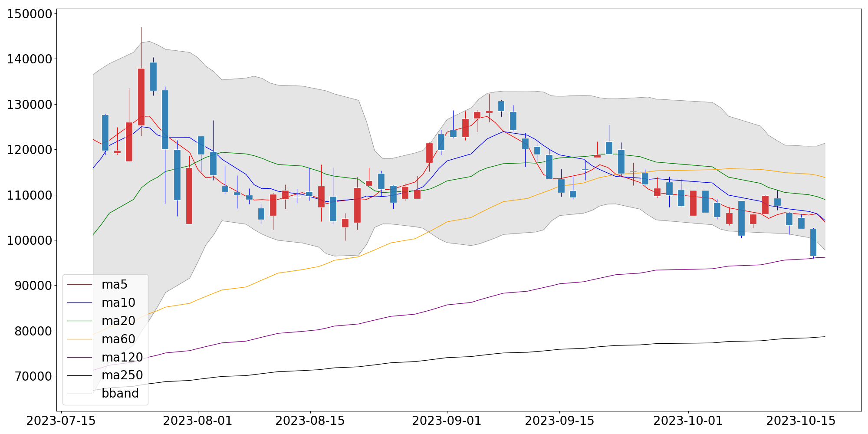This screenshot has width=868, height=434.
Task: Click the 2023-09-01 x-axis date label
Action: click(x=447, y=421)
